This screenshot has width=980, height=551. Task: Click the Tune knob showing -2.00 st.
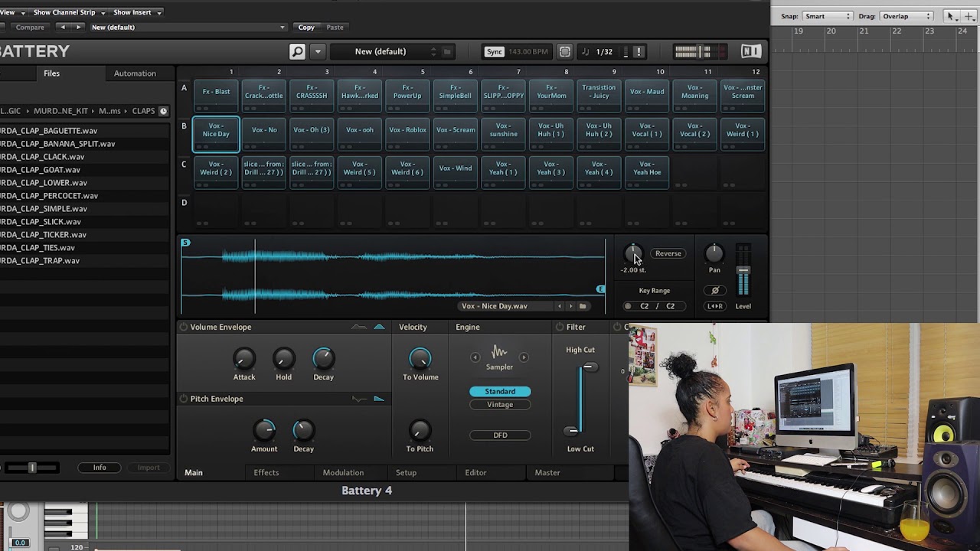click(x=633, y=254)
